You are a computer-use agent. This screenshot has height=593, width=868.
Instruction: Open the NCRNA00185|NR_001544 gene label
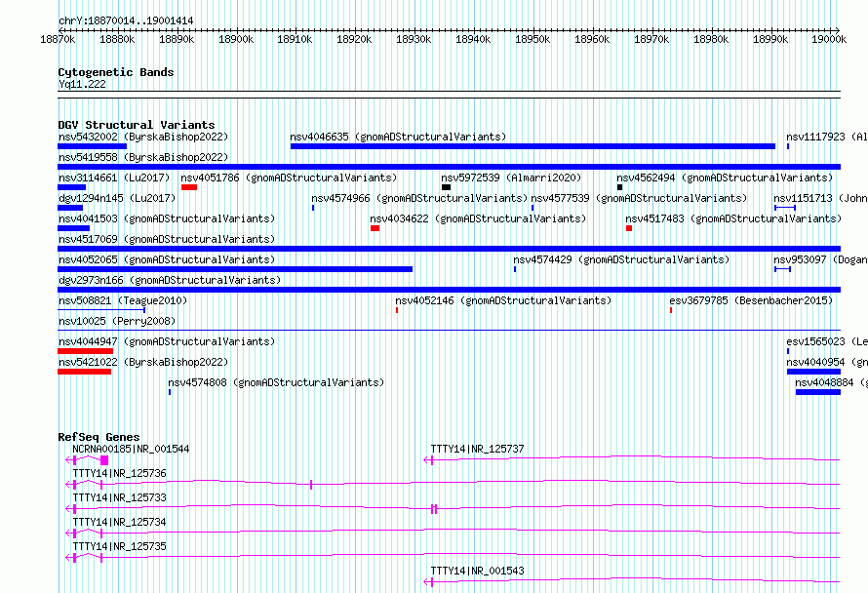pyautogui.click(x=131, y=449)
